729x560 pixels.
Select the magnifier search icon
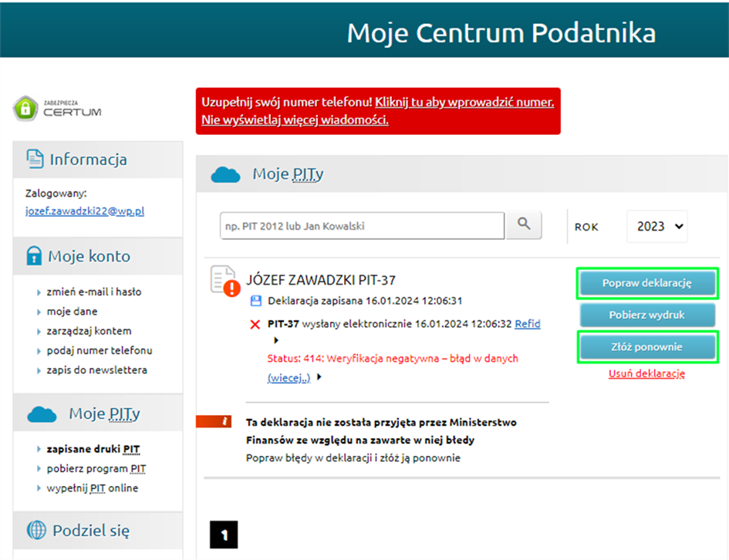(524, 225)
